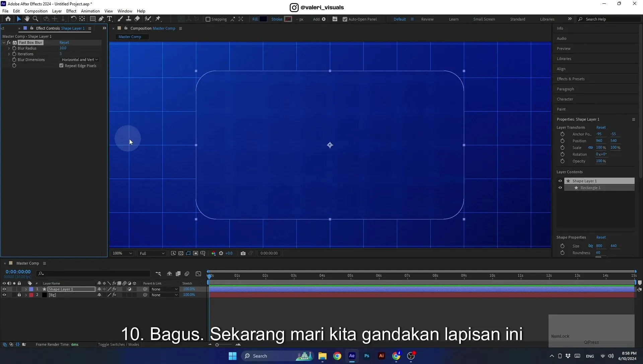Open Photoshop from the taskbar
Screen dimensions: 643x364
(x=367, y=356)
